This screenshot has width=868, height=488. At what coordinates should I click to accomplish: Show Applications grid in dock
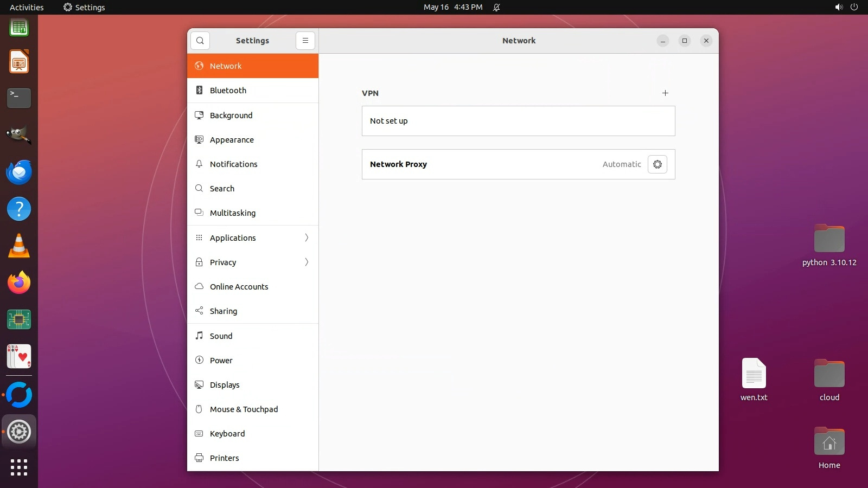click(x=19, y=467)
